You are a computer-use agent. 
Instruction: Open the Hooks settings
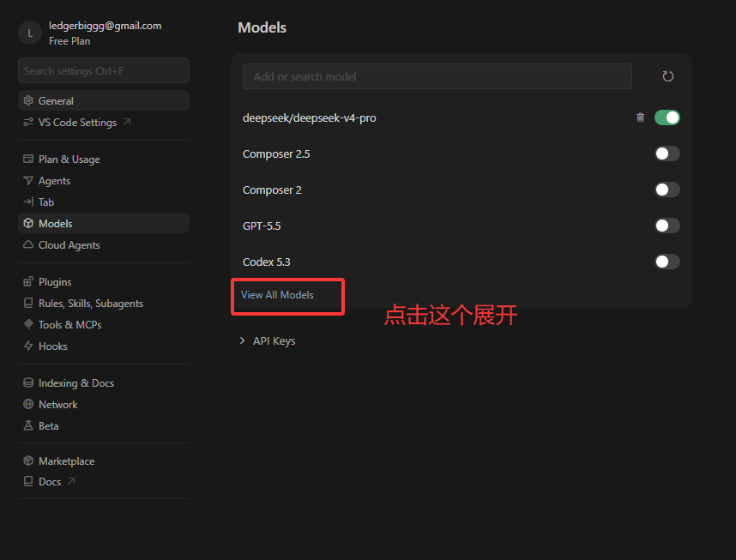tap(104, 346)
